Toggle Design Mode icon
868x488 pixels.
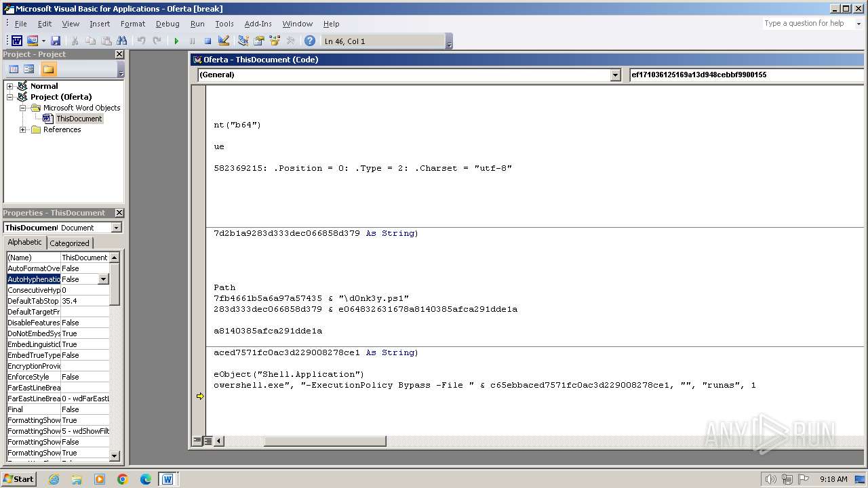point(224,41)
